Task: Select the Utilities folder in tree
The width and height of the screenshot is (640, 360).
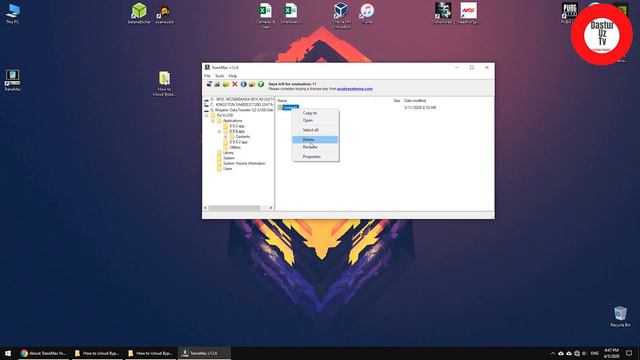Action: coord(235,147)
